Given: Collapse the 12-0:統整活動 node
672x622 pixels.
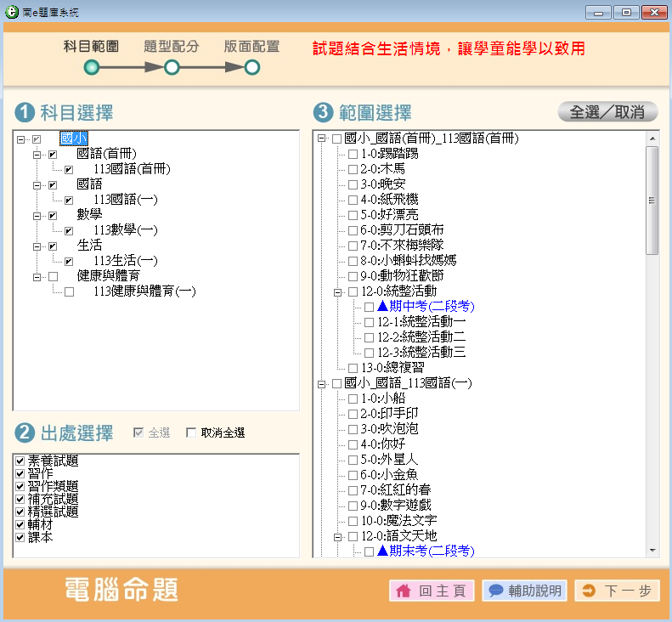Looking at the screenshot, I should pos(338,292).
